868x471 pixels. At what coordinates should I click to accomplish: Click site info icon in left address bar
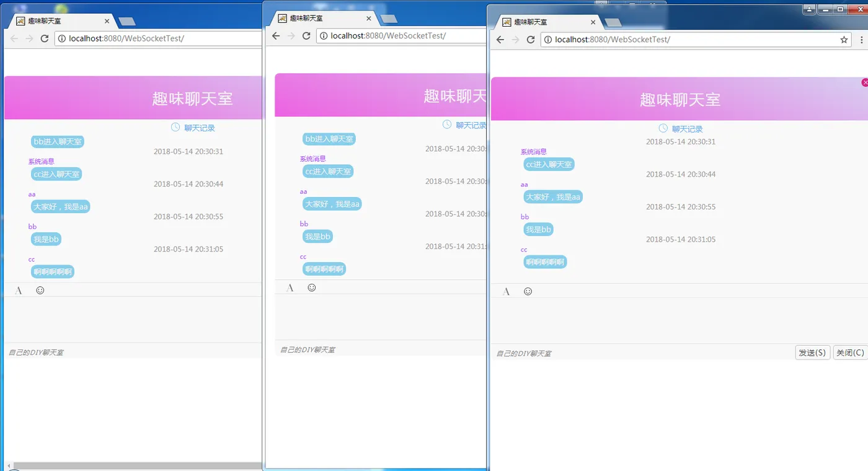click(x=61, y=38)
